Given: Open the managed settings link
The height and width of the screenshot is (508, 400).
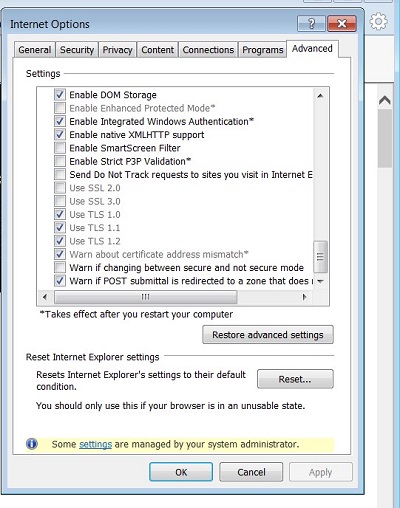Looking at the screenshot, I should [95, 444].
